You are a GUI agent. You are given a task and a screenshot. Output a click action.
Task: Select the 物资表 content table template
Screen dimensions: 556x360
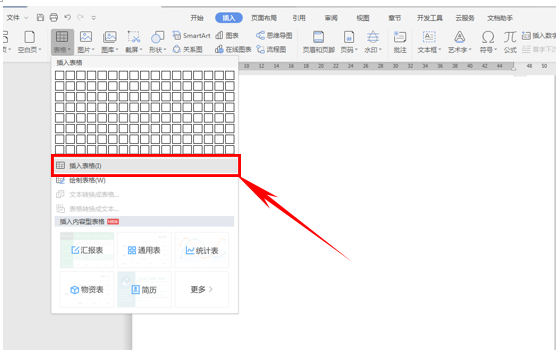87,289
